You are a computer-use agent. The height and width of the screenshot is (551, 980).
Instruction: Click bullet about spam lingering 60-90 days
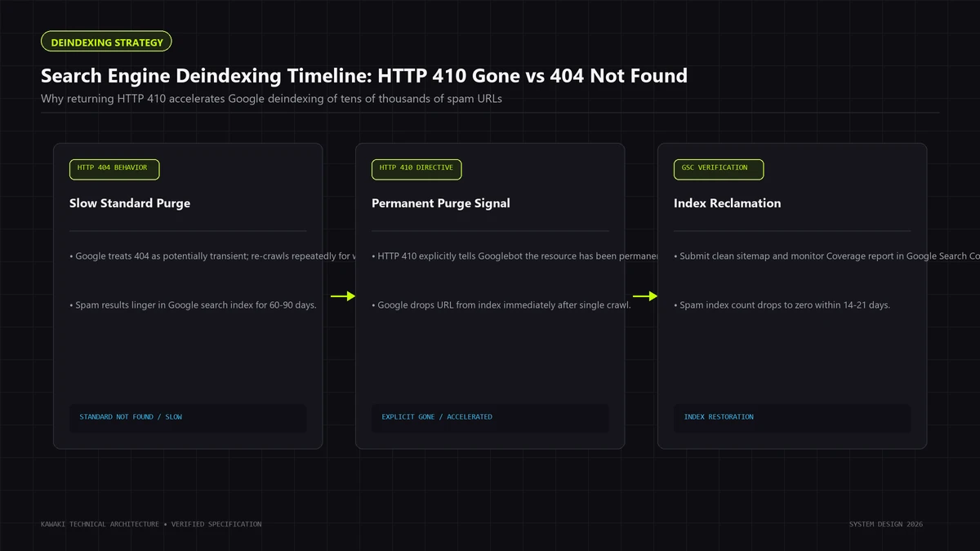pos(193,305)
